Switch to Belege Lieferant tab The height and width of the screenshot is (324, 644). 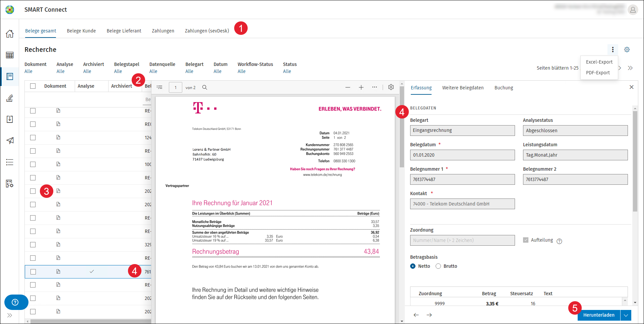[x=124, y=31]
